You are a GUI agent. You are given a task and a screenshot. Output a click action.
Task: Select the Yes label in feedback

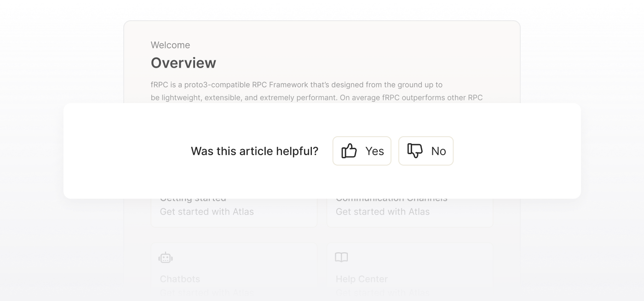coord(374,151)
